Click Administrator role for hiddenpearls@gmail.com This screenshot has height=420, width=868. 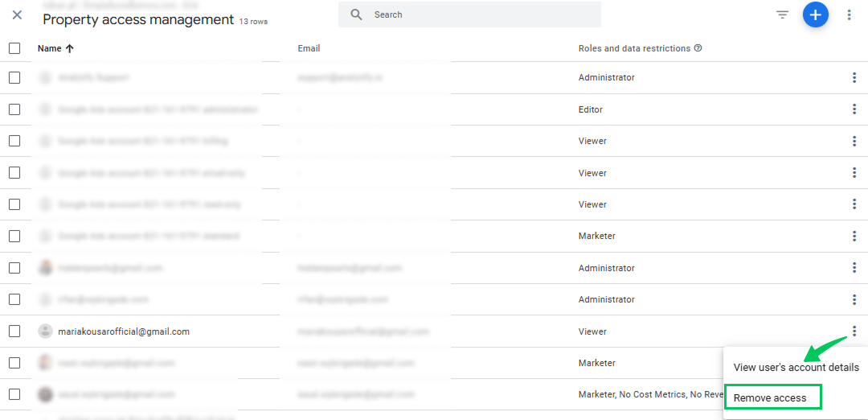(x=607, y=268)
